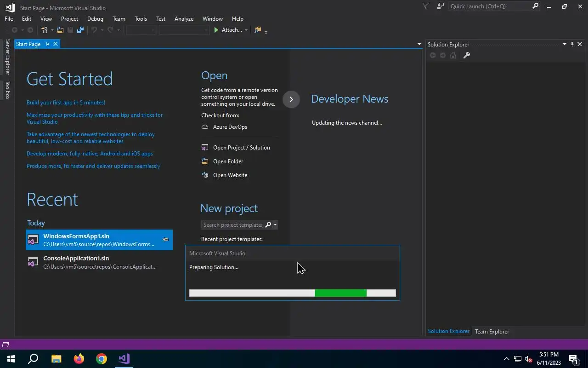This screenshot has width=588, height=368.
Task: Open the taskbar notification center icon
Action: (x=573, y=359)
